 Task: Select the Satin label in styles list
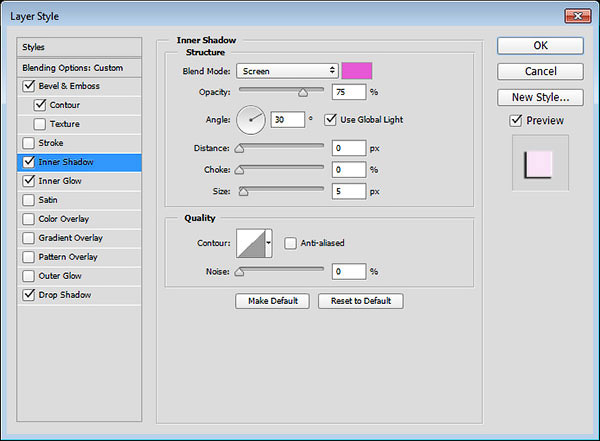pyautogui.click(x=48, y=200)
